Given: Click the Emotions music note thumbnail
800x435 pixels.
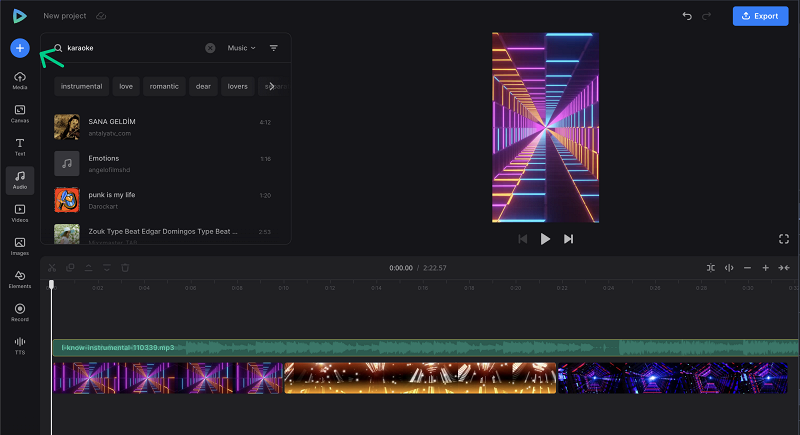Looking at the screenshot, I should [67, 163].
